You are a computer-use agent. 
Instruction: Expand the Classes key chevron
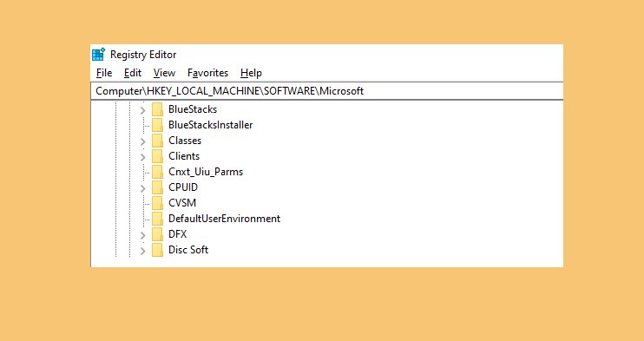(x=143, y=141)
